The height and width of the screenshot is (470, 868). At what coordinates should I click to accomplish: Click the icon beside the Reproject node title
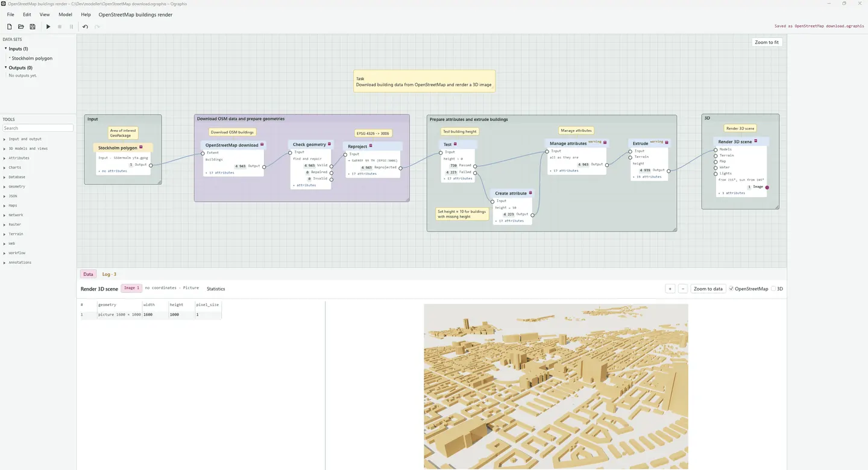click(x=371, y=146)
